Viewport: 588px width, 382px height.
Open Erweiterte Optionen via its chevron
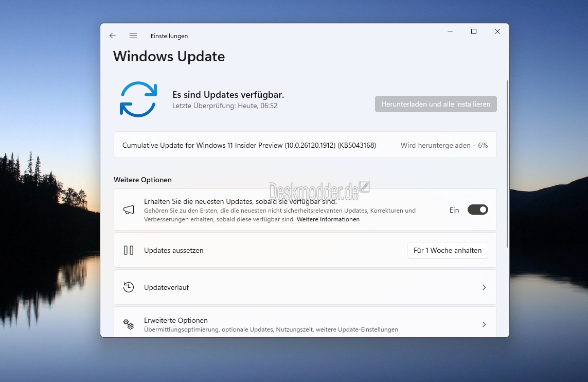[x=484, y=324]
